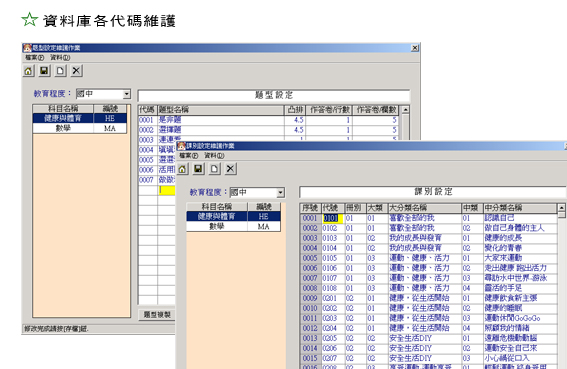The width and height of the screenshot is (567, 369).
Task: Click 選擇題 row in 題型設定 table
Action: [x=221, y=130]
